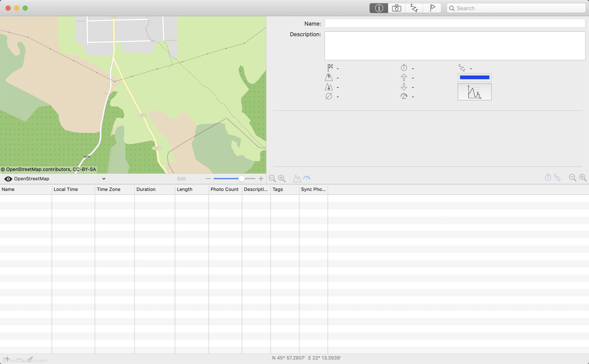
Task: Add a new track with plus button
Action: [7, 359]
